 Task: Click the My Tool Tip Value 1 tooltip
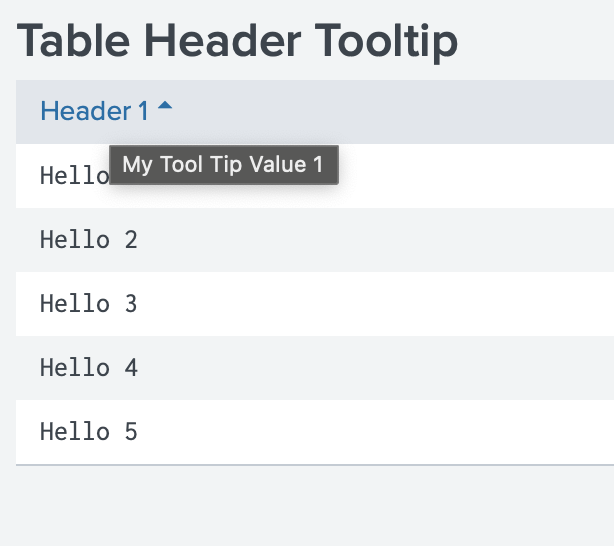[224, 165]
